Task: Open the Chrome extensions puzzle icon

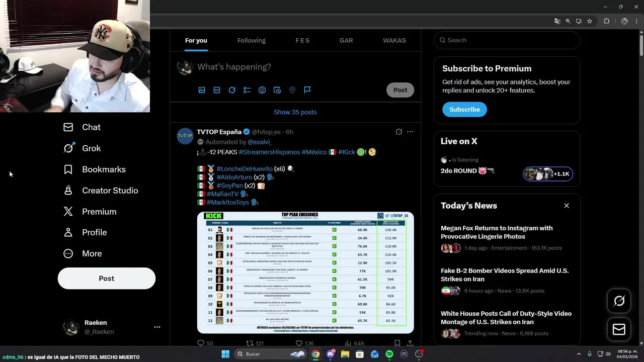Action: pos(606,21)
